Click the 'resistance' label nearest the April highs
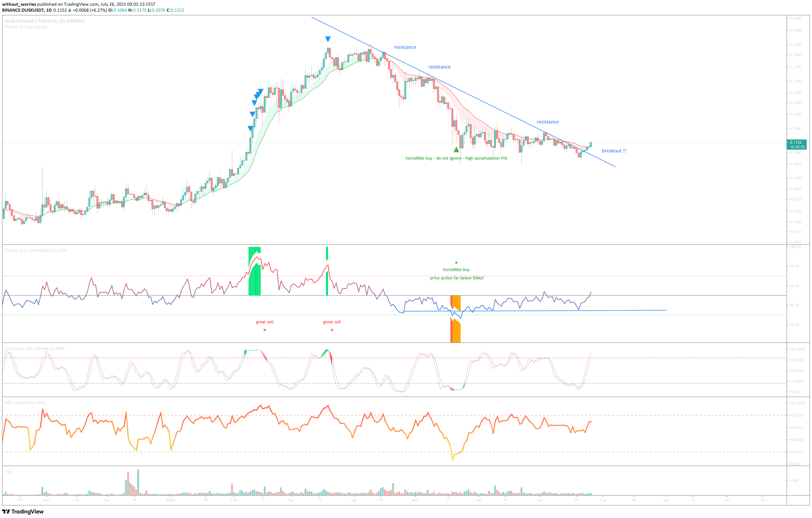812x518 pixels. (405, 47)
